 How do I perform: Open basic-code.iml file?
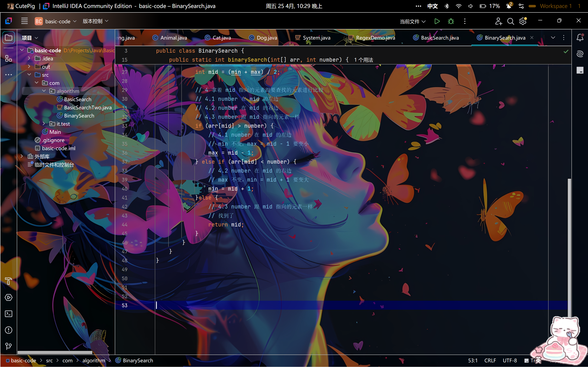(x=55, y=148)
